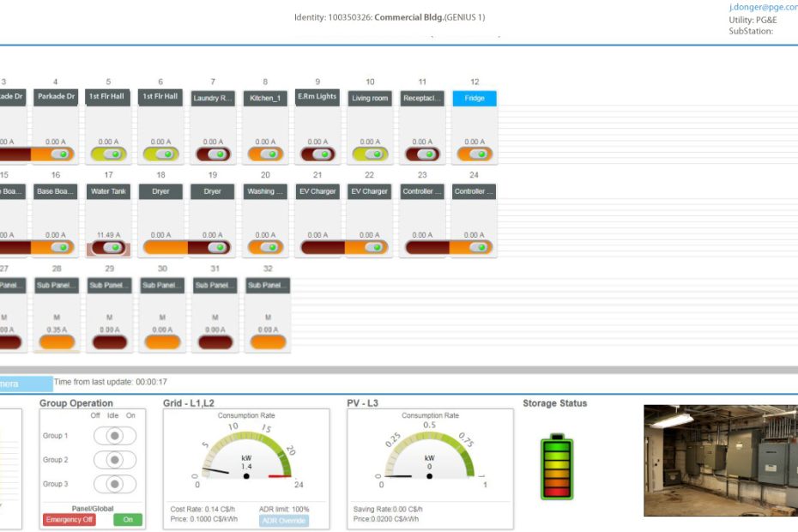Select the Living room breaker tile
Viewport: 798px width, 532px height.
tap(369, 98)
